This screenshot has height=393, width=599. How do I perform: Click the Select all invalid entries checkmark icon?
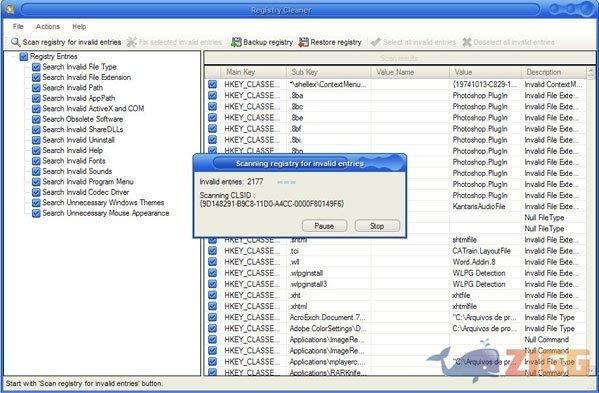(x=376, y=42)
